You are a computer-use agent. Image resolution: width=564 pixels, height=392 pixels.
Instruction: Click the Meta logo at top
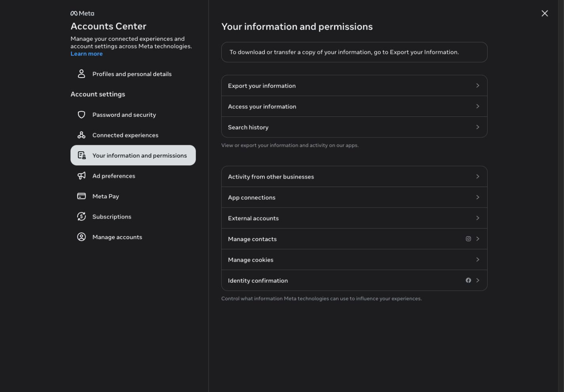[82, 13]
